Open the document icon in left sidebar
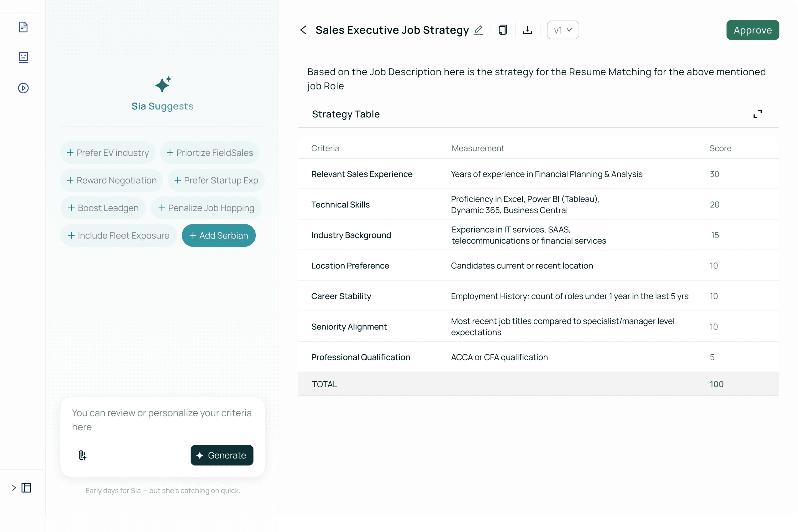Screen dimensions: 798x532 (x=23, y=27)
